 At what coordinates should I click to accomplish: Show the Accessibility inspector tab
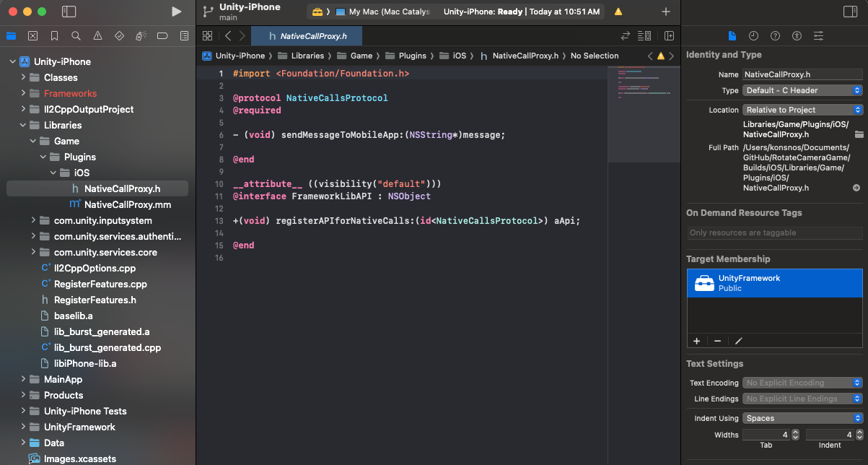[x=797, y=35]
